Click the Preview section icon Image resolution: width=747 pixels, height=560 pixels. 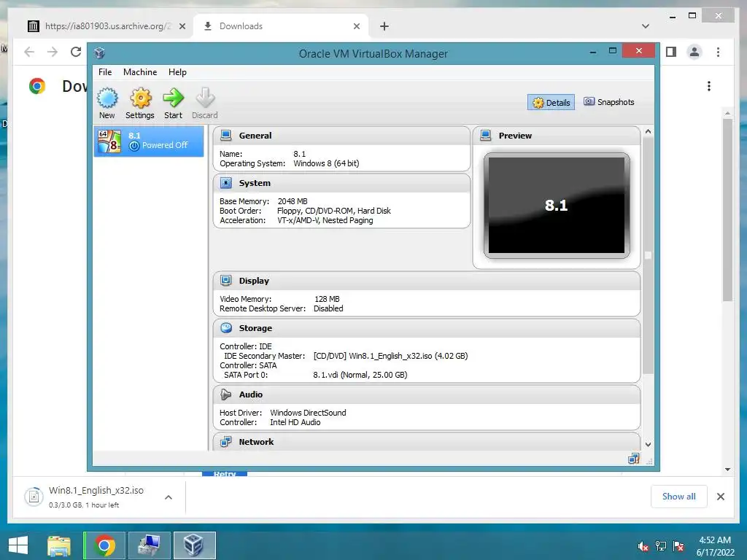point(485,135)
